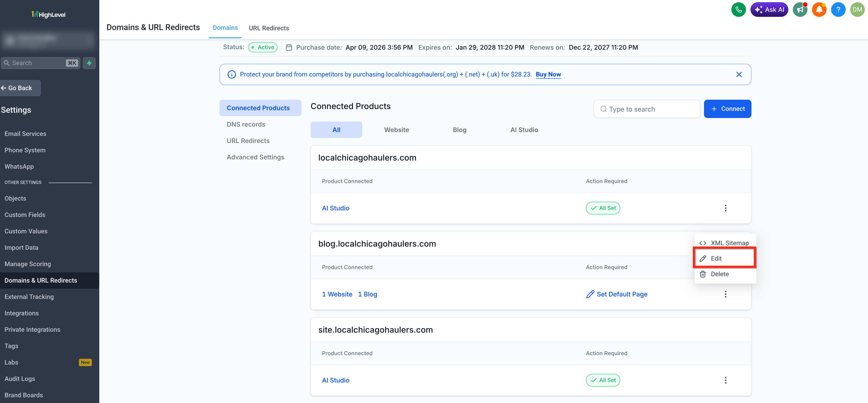Open Phone System settings
The width and height of the screenshot is (868, 403).
pyautogui.click(x=25, y=150)
